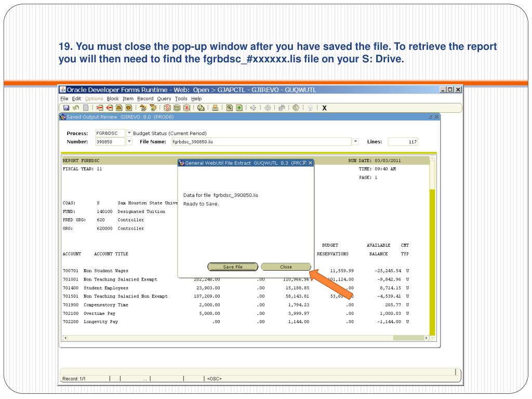The height and width of the screenshot is (399, 532).
Task: Open the Number field dropdown arrow
Action: 129,141
